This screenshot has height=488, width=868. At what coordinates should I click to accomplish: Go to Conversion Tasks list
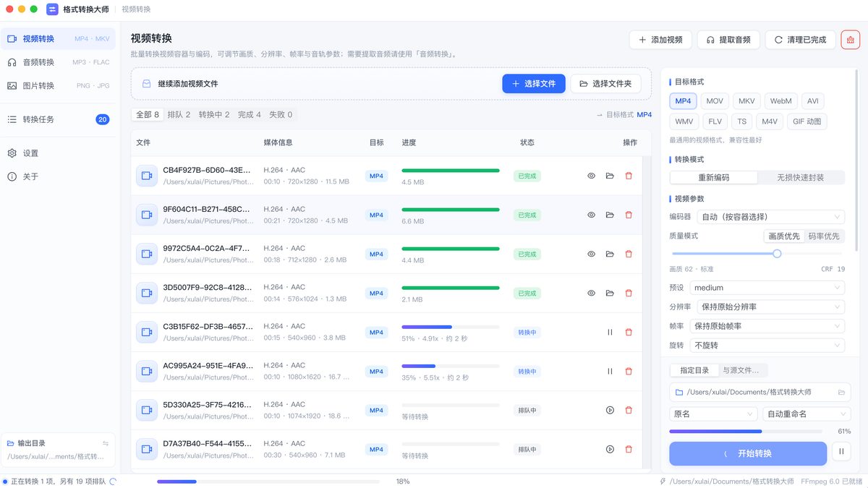coord(58,119)
